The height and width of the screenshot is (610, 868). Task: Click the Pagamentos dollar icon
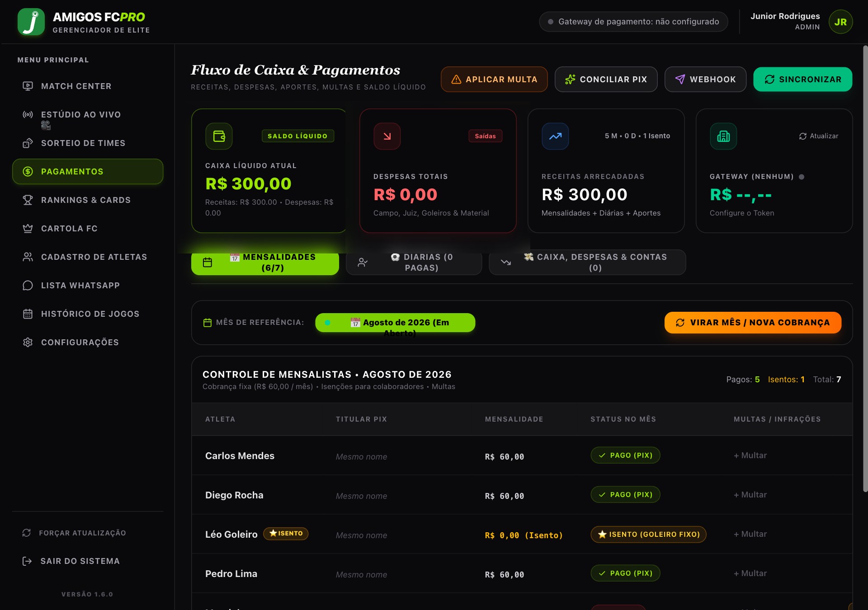point(28,171)
